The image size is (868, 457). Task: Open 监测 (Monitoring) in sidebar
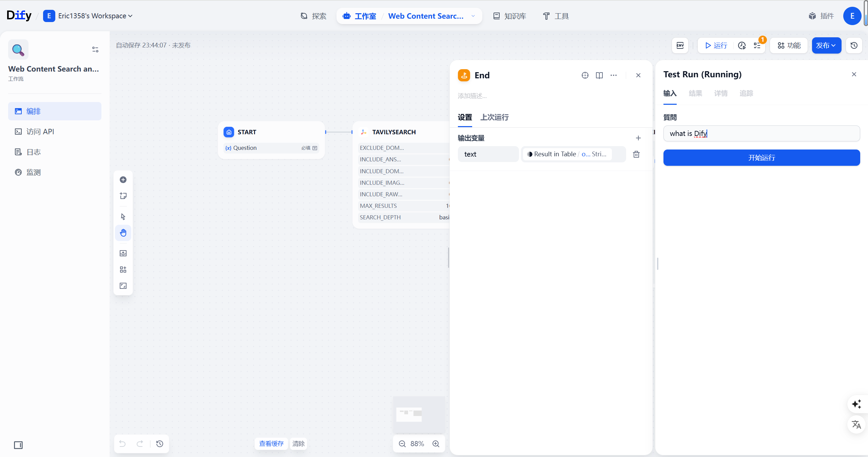[55, 172]
